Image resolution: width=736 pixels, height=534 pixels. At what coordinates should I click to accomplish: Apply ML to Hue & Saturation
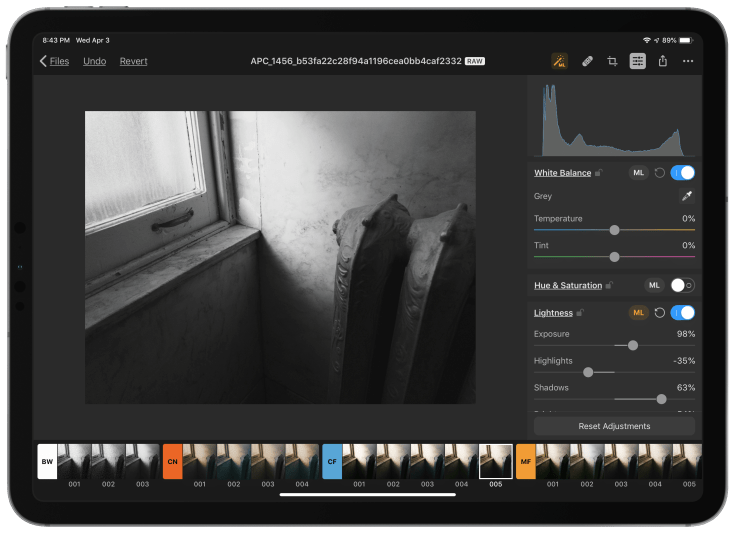pos(654,285)
